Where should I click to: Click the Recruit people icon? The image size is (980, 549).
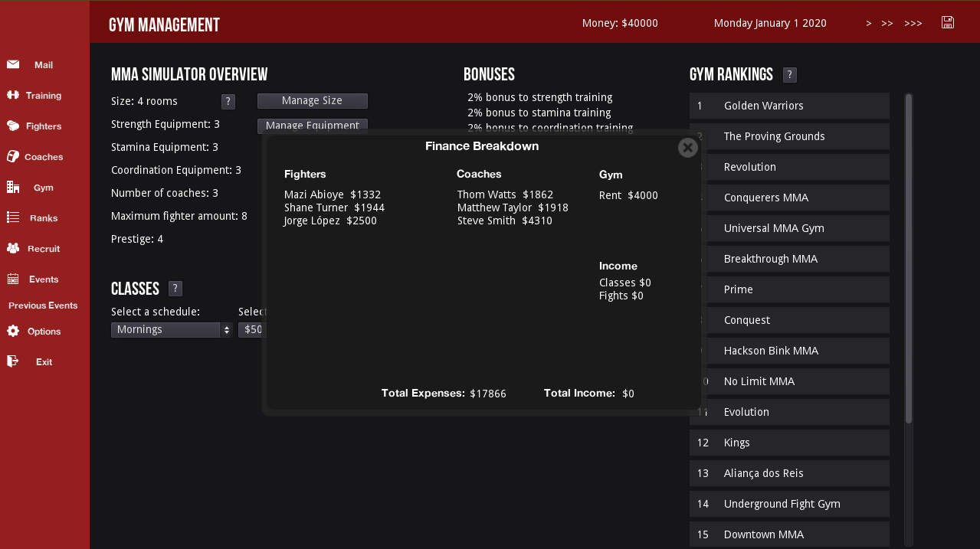[x=13, y=249]
